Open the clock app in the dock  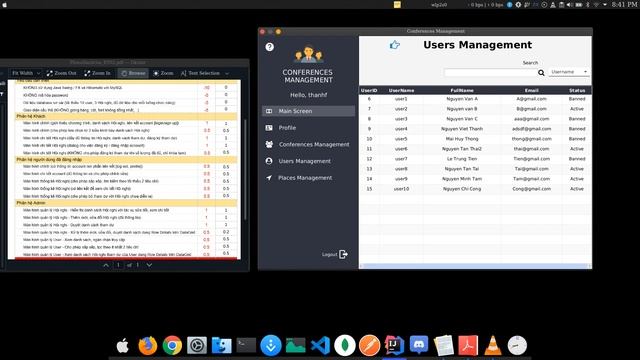coord(517,345)
